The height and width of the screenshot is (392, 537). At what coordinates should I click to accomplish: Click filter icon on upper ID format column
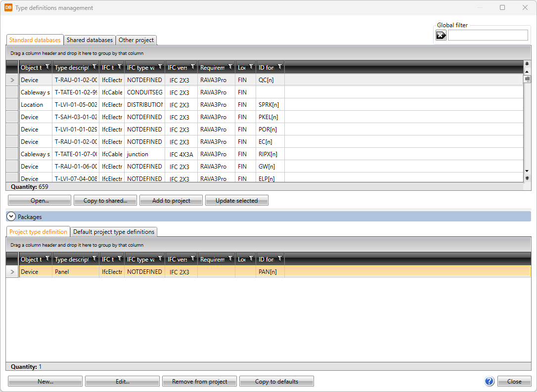(280, 67)
